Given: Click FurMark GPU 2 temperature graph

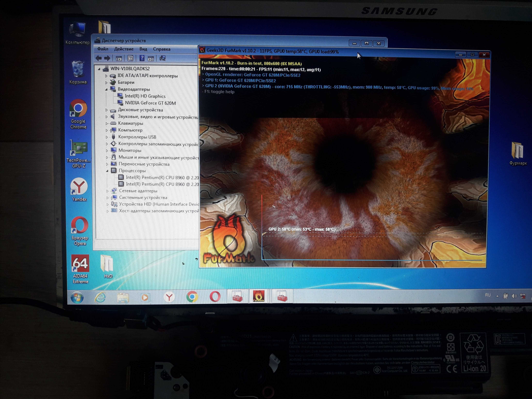Looking at the screenshot, I should pyautogui.click(x=372, y=228).
